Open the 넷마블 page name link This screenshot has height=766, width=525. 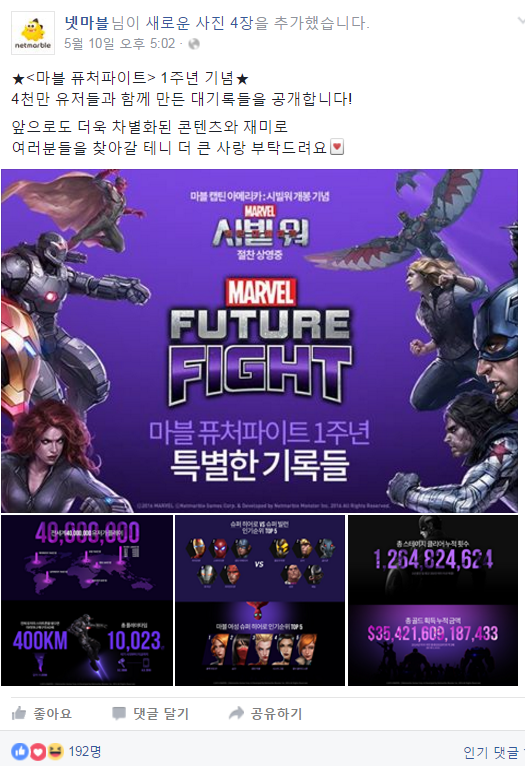coord(87,22)
